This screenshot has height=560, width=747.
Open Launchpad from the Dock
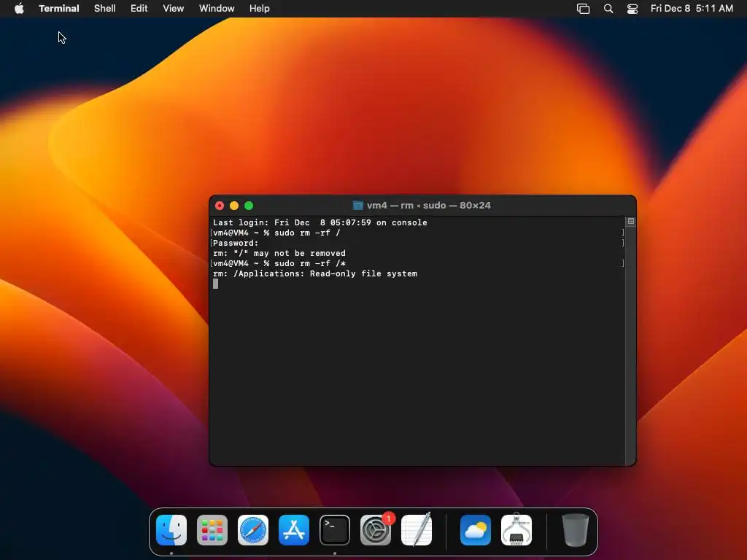click(x=212, y=530)
